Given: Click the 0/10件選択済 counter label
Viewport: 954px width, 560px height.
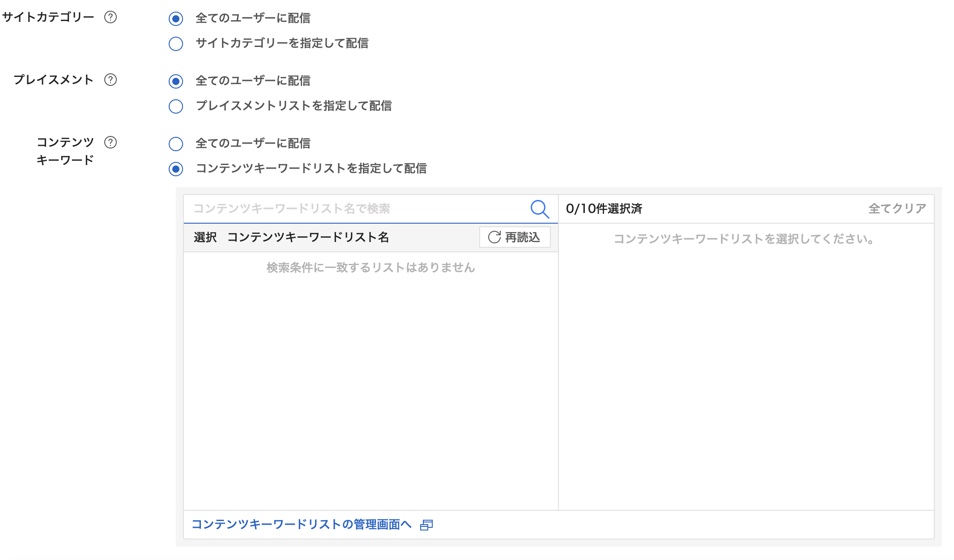Looking at the screenshot, I should pos(604,209).
